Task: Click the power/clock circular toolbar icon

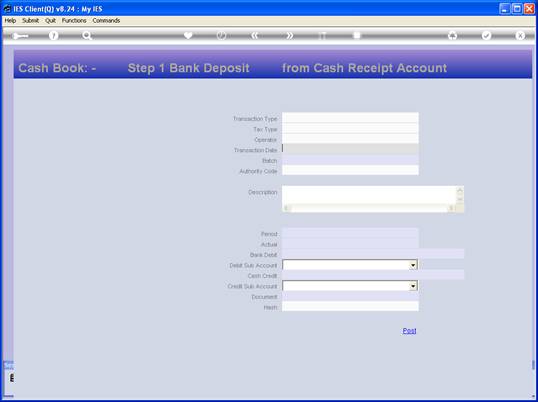Action: coord(222,35)
